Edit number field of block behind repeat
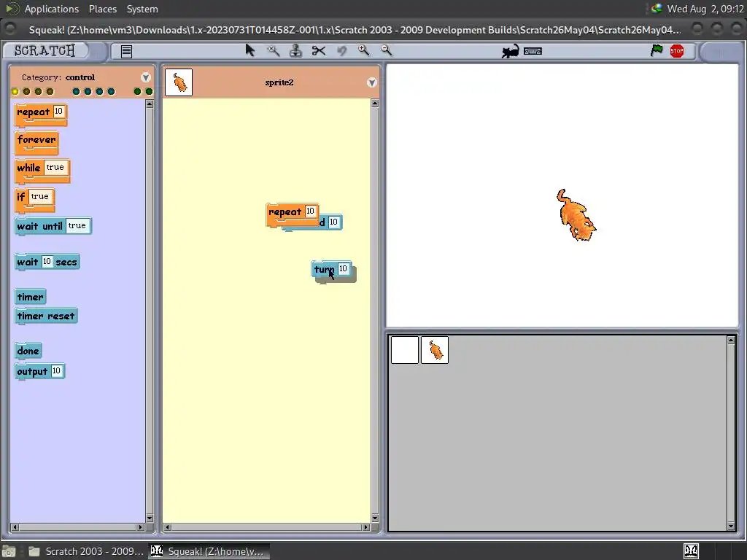Screen dimensions: 747x560 point(333,222)
